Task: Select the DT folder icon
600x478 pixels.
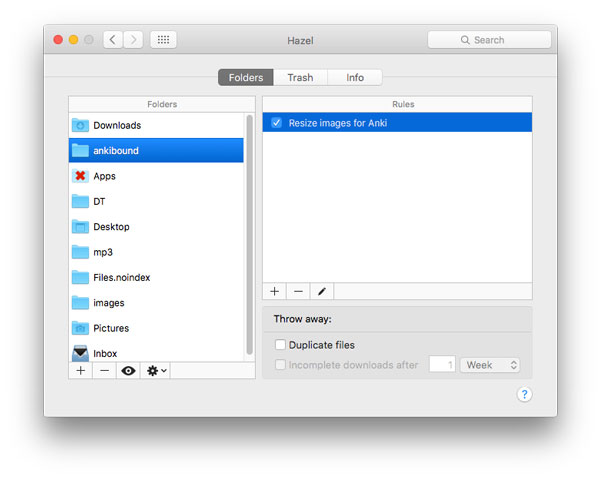Action: 80,201
